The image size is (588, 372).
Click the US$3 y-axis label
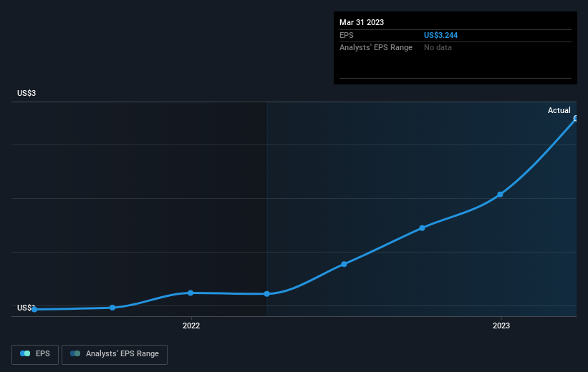[26, 93]
